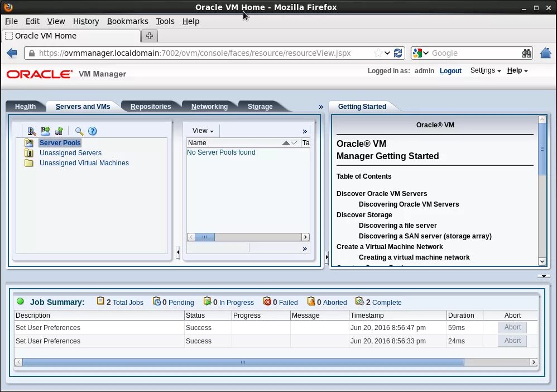557x392 pixels.
Task: Click the Firefox back navigation arrow
Action: coord(12,53)
